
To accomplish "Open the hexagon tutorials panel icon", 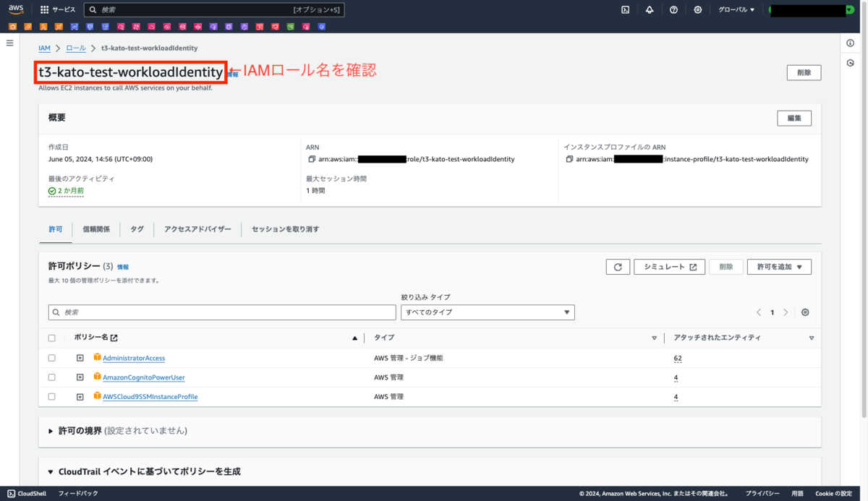I will coord(851,63).
